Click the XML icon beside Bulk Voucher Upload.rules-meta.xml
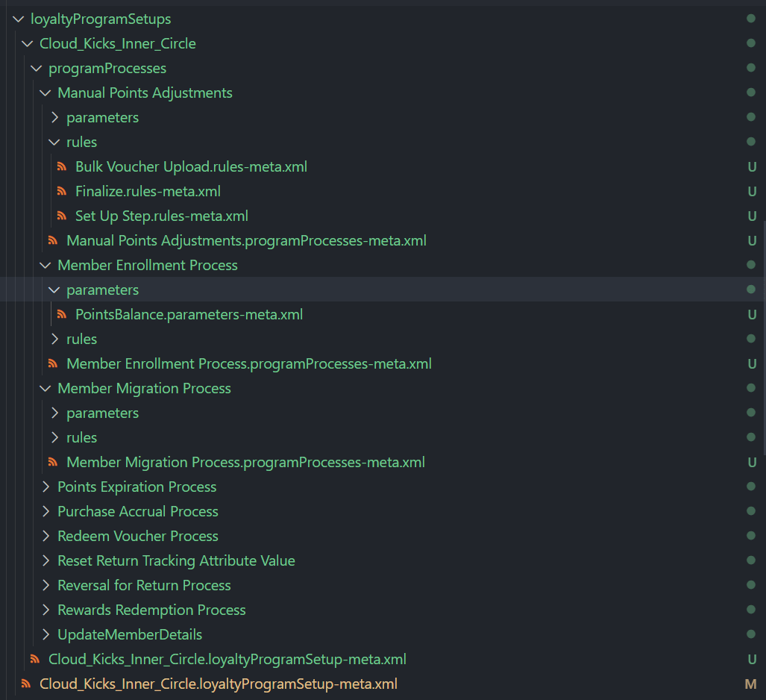766x700 pixels. pyautogui.click(x=62, y=166)
